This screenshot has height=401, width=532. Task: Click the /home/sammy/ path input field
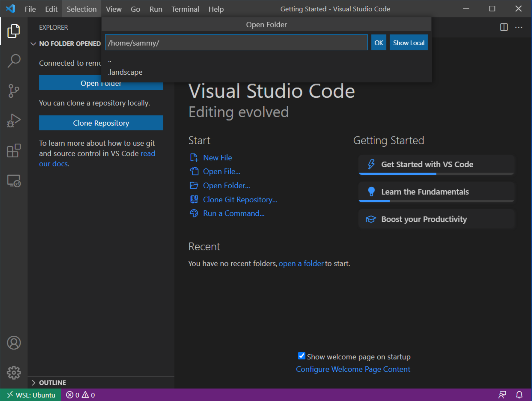pyautogui.click(x=236, y=43)
